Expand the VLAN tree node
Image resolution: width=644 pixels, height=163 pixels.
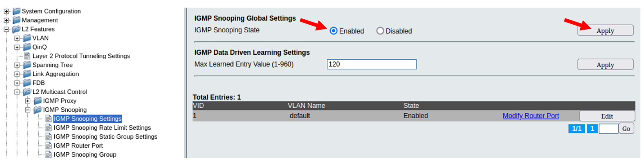17,38
